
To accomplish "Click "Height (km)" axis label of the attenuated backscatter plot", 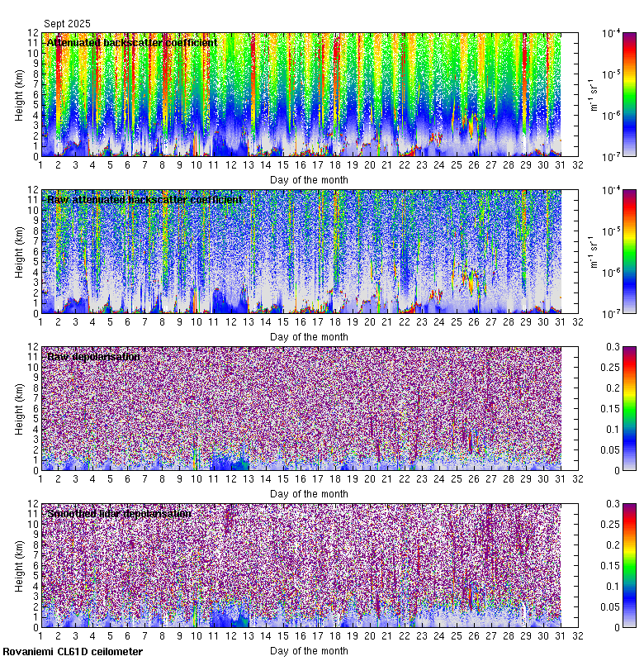I will point(19,95).
